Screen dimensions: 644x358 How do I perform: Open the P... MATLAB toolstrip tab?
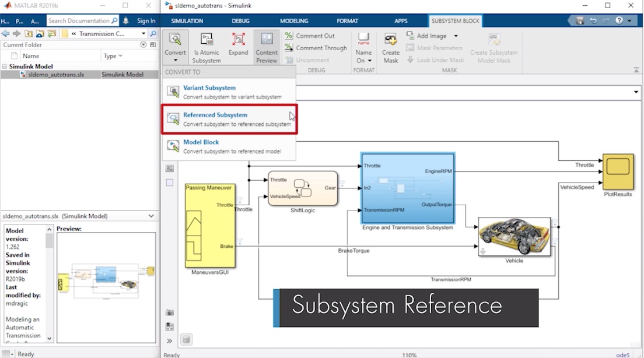click(19, 21)
